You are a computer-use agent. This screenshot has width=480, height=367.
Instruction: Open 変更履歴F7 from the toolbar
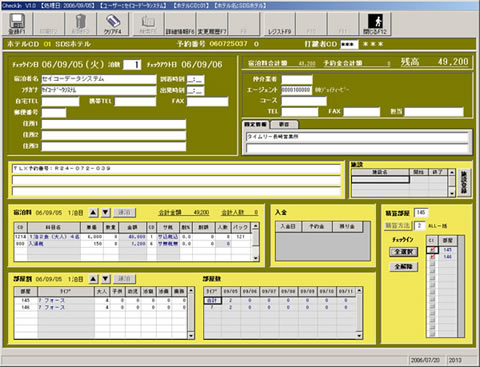pos(212,24)
